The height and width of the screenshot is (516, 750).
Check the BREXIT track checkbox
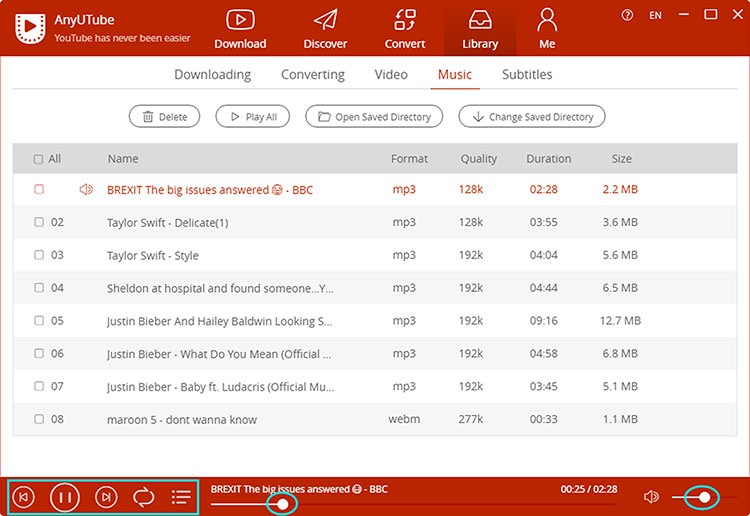pos(39,189)
